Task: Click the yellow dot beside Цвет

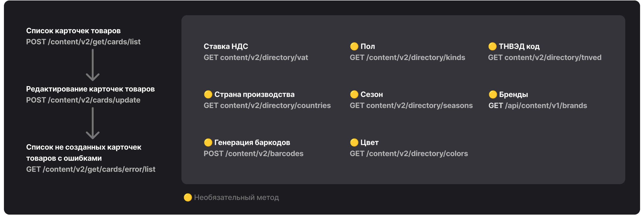Action: click(354, 143)
